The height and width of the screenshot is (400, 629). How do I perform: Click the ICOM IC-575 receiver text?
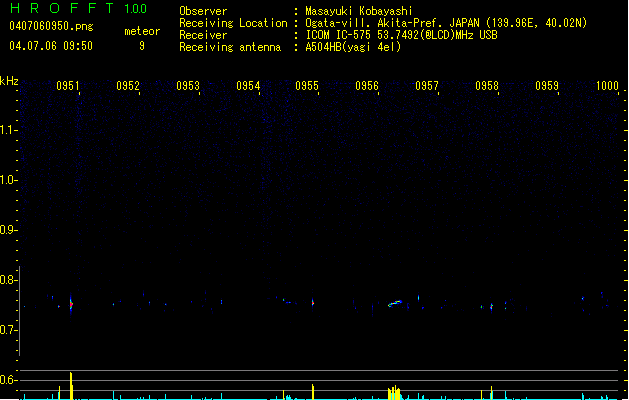[x=401, y=35]
